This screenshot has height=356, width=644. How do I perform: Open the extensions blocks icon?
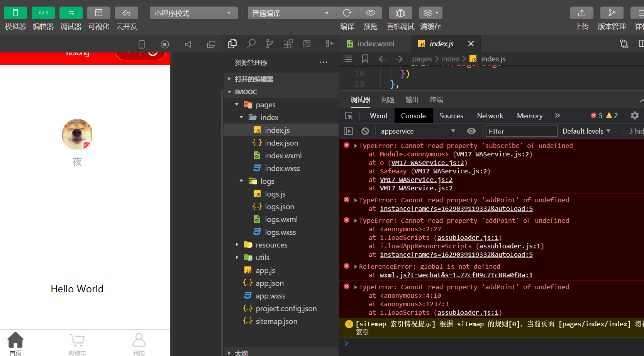pos(288,44)
